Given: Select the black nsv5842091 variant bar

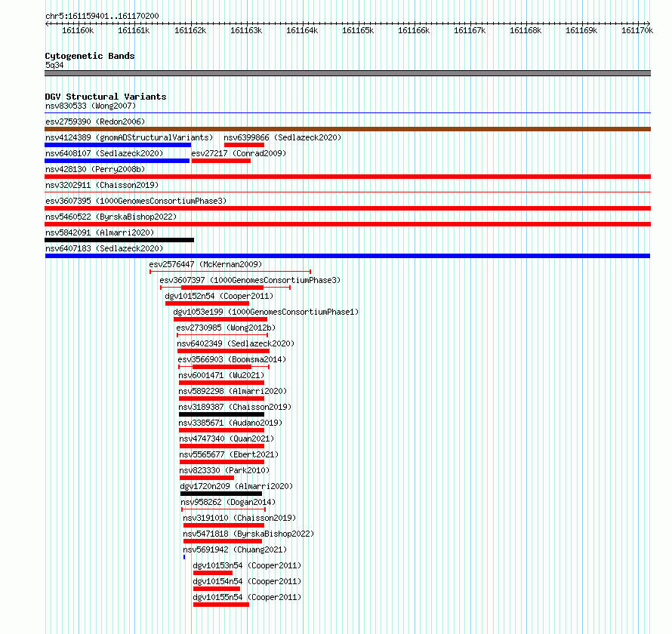Looking at the screenshot, I should point(119,240).
